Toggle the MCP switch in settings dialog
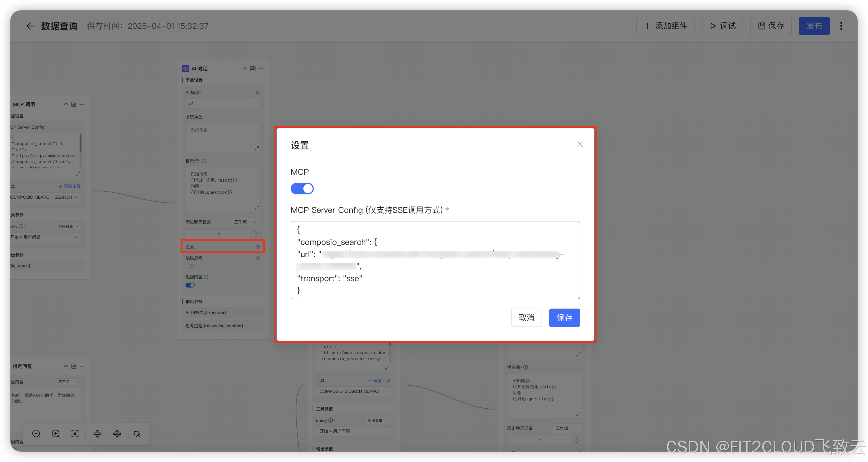Image resolution: width=868 pixels, height=462 pixels. (x=302, y=189)
